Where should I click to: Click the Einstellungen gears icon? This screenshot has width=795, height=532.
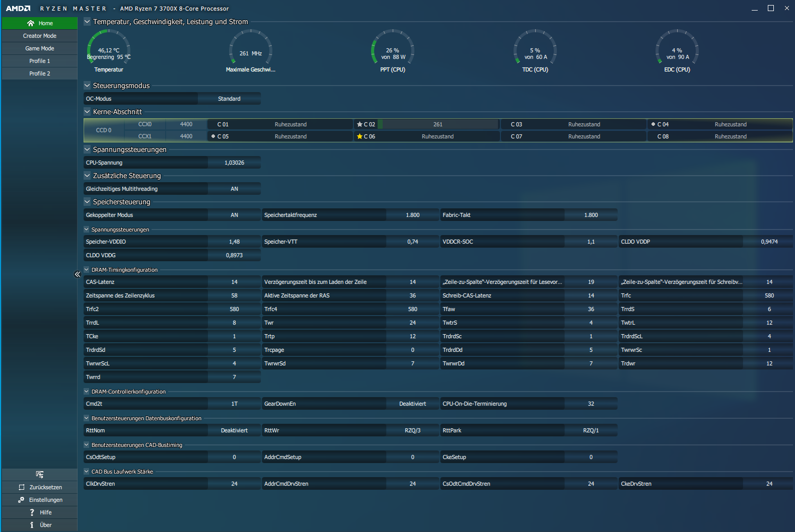click(21, 500)
